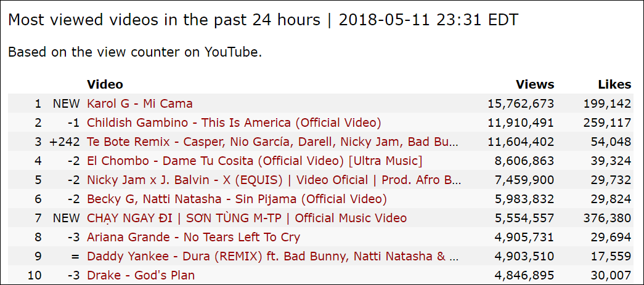
Task: Open El Chombo - Dame Tu Cosita link
Action: tap(255, 161)
